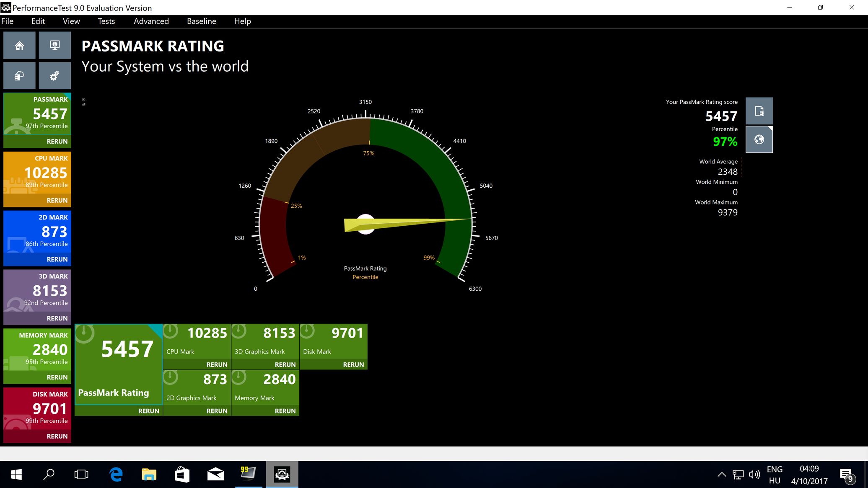Rerun the PassMark test in sidebar
Viewport: 868px width, 488px height.
[x=57, y=142]
